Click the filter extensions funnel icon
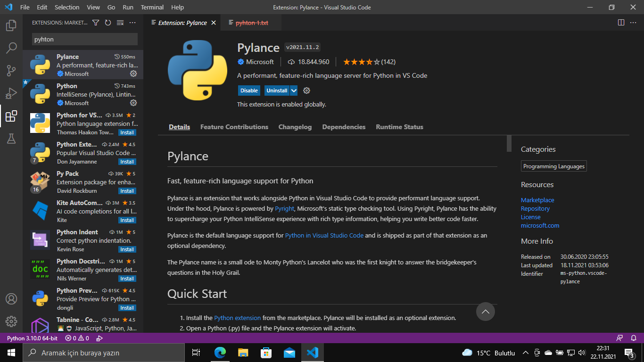 pos(96,23)
